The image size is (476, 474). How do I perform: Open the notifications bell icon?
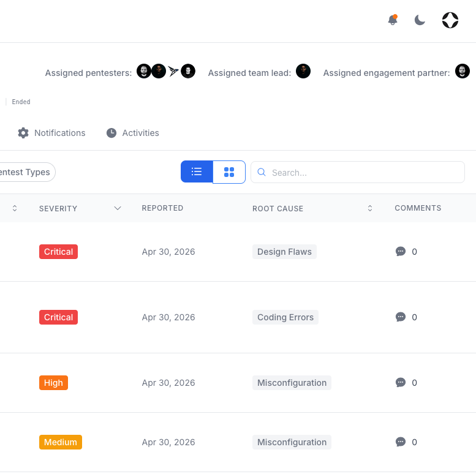[393, 20]
